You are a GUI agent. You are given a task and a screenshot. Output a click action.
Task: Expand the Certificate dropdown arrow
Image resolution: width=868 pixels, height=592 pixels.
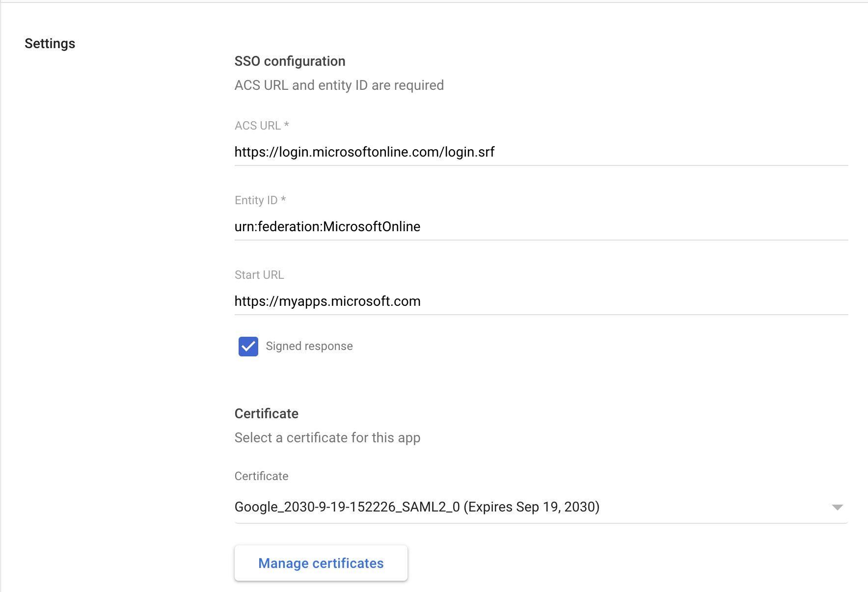[837, 507]
